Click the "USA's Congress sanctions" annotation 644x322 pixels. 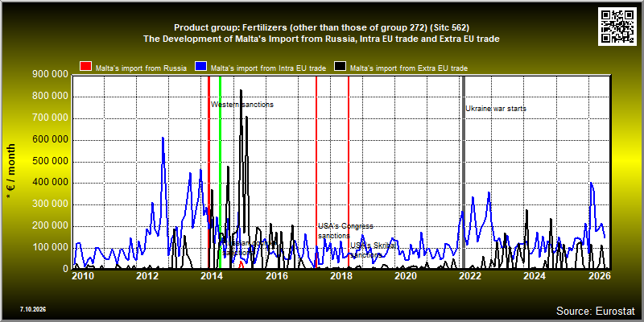click(345, 231)
